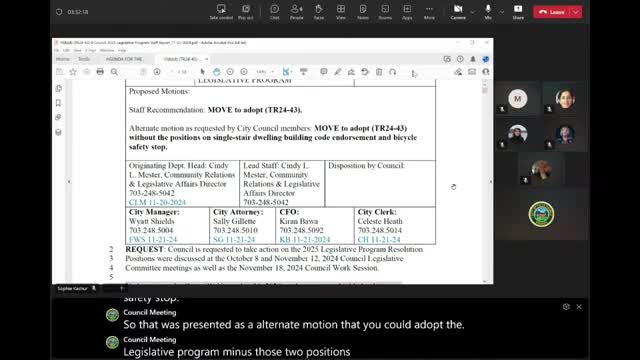Open the Leave button dropdown arrow

(576, 12)
